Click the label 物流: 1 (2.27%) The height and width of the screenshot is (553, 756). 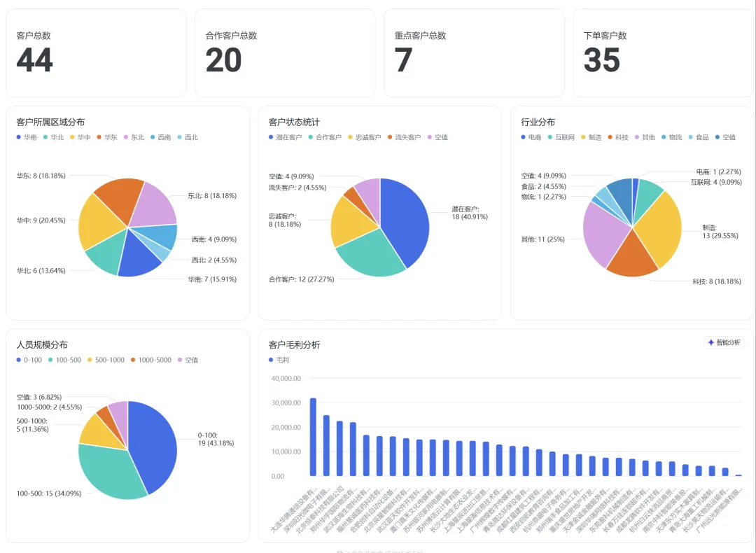(543, 197)
